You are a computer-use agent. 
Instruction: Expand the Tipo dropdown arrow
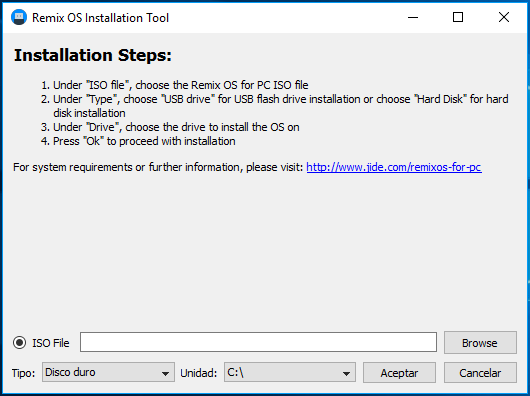165,373
